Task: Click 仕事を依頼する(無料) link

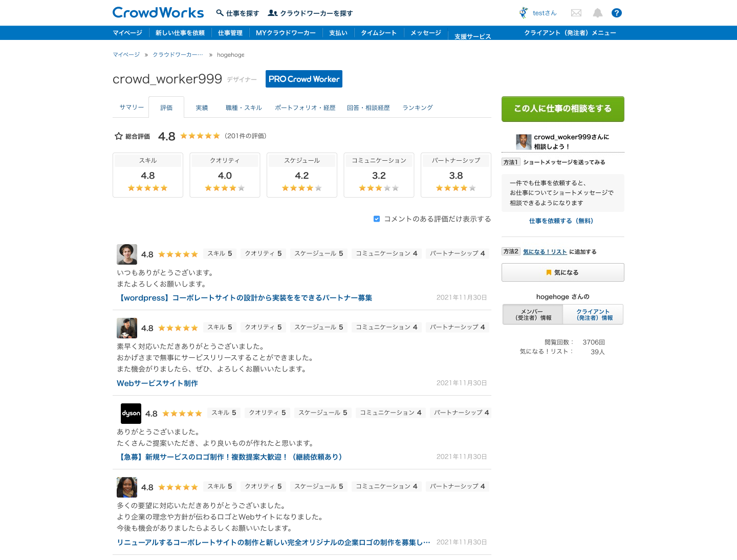Action: coord(561,221)
